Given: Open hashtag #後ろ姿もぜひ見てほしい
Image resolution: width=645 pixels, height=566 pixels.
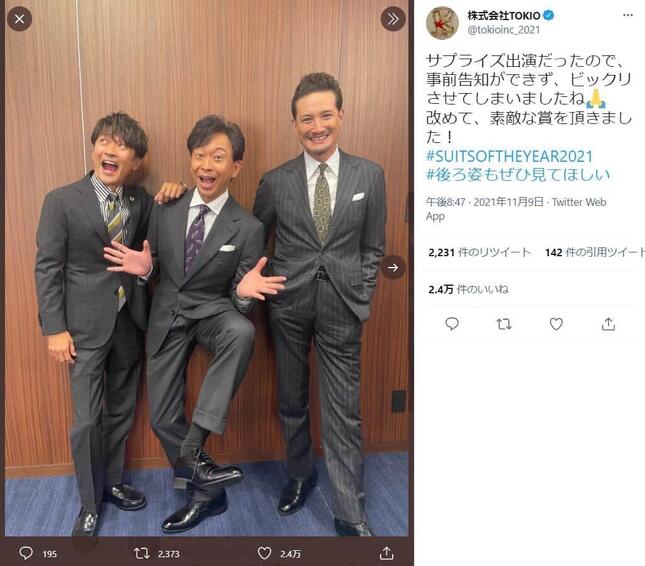Looking at the screenshot, I should [x=518, y=175].
